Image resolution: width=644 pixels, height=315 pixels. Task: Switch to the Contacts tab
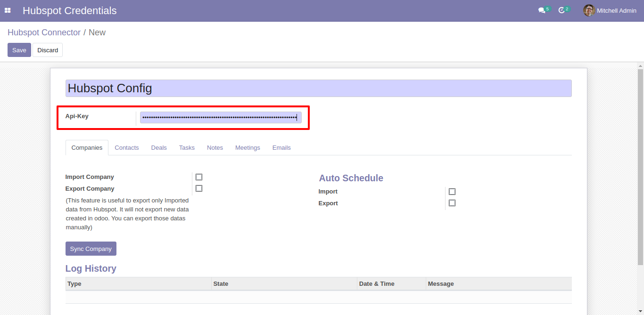[127, 147]
